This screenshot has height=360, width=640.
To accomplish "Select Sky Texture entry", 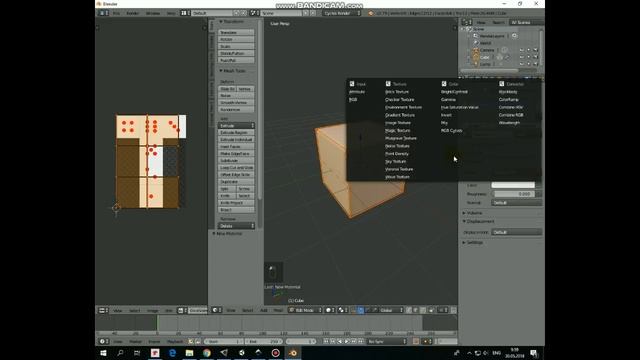I will [x=396, y=162].
